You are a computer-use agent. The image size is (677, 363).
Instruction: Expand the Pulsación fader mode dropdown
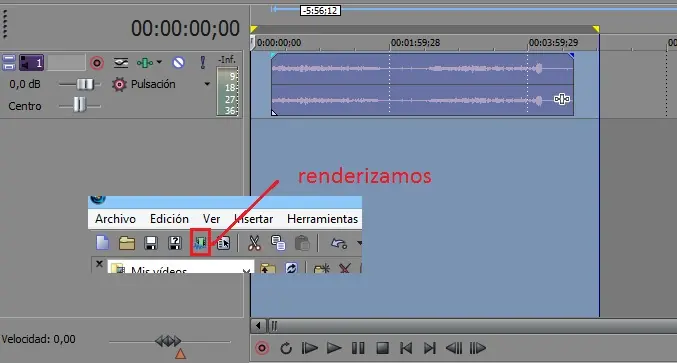pyautogui.click(x=207, y=84)
